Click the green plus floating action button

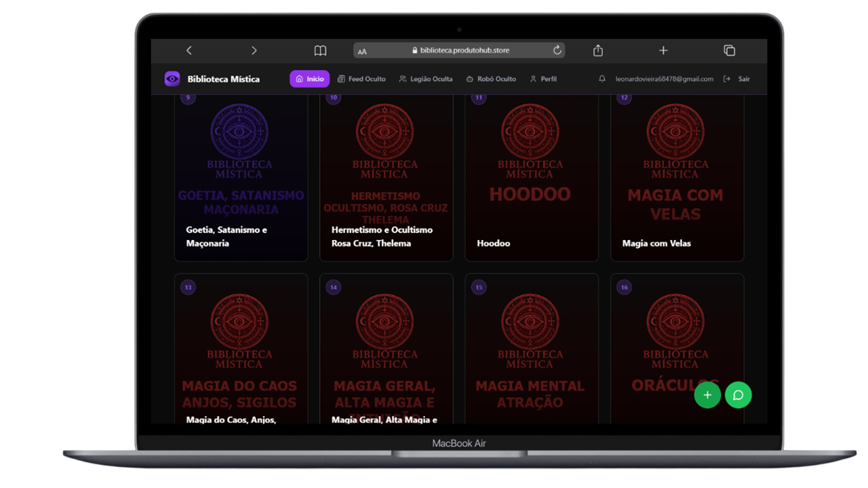(707, 395)
